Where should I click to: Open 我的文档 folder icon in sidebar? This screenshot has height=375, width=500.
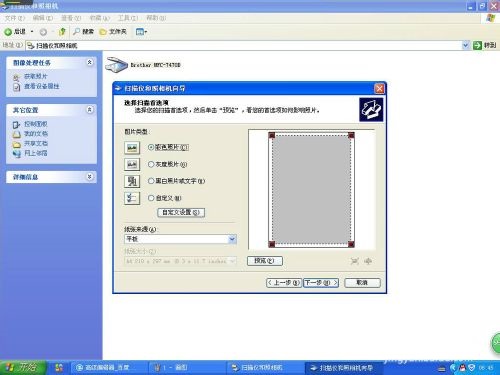point(16,134)
